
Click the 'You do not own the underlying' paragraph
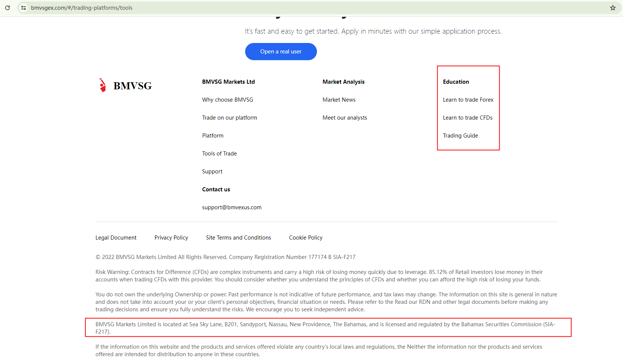coord(326,302)
